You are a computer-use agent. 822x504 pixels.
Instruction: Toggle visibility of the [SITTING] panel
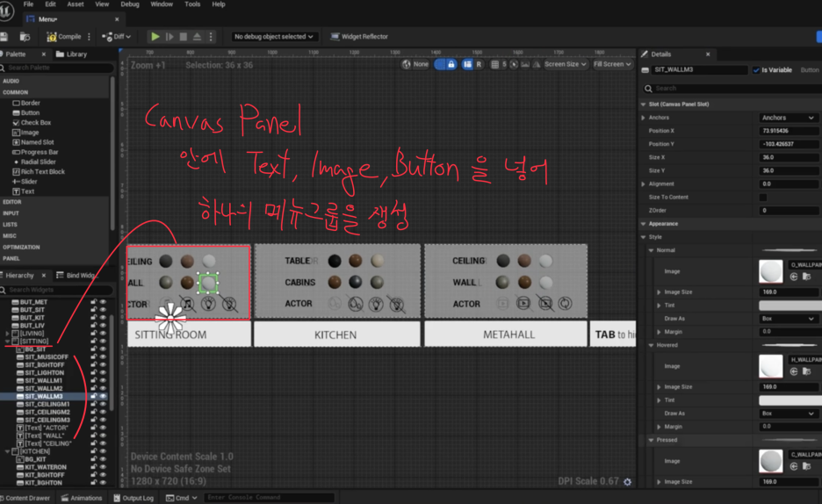click(x=103, y=342)
